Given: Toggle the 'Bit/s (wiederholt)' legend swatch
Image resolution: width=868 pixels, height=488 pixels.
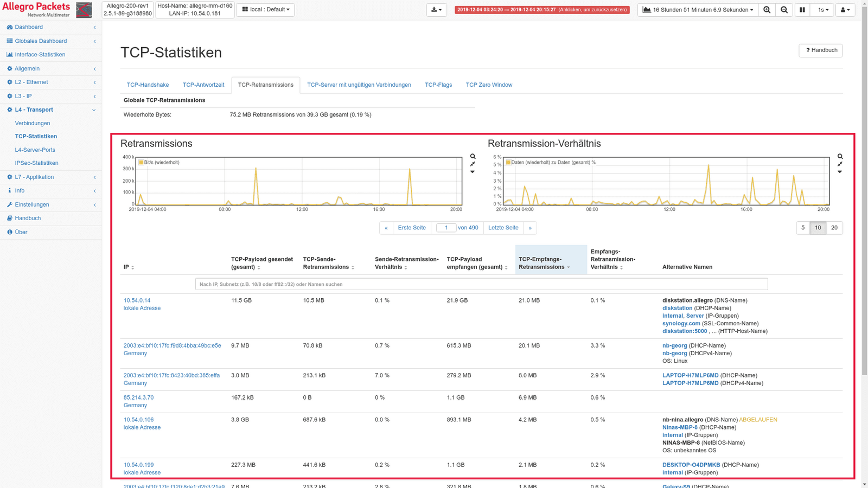Looking at the screenshot, I should click(141, 162).
